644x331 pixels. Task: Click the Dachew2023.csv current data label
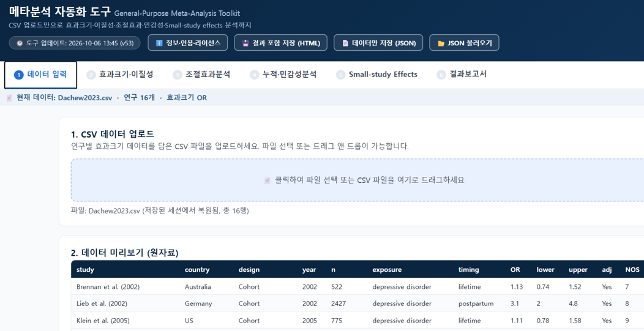pos(64,98)
